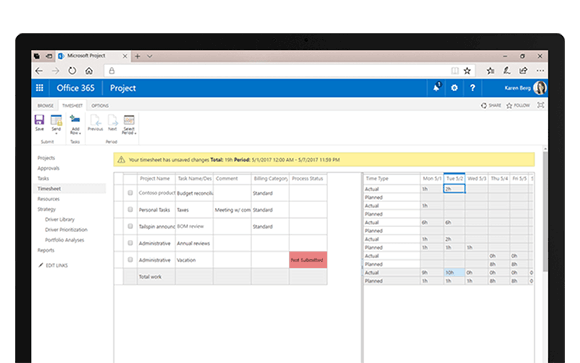580x363 pixels.
Task: Click Budget reconciliation task cell
Action: pyautogui.click(x=194, y=193)
